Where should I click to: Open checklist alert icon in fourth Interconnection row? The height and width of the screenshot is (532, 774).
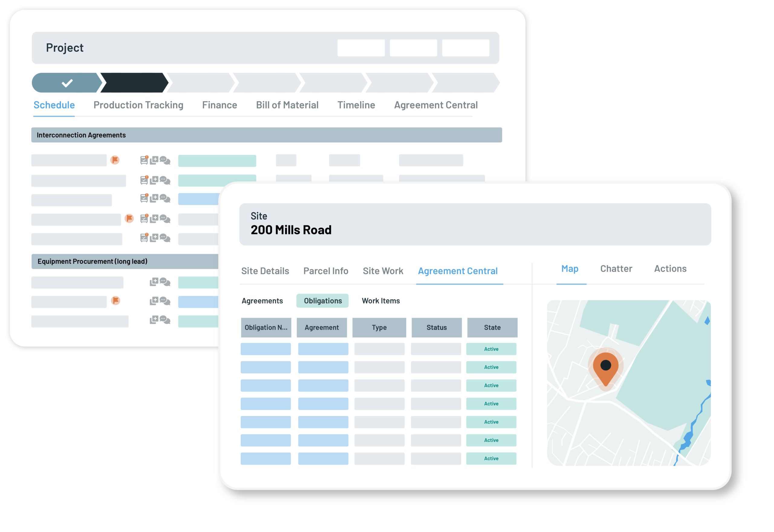tap(144, 219)
